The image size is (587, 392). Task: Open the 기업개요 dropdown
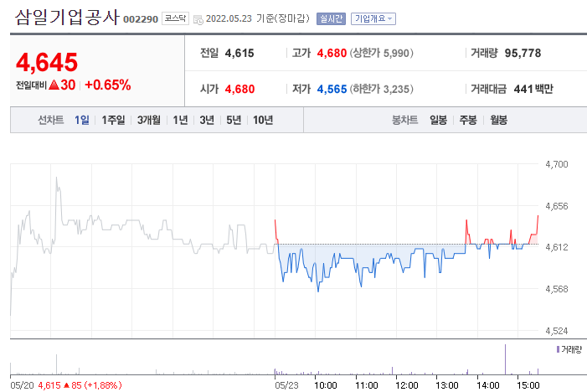373,18
